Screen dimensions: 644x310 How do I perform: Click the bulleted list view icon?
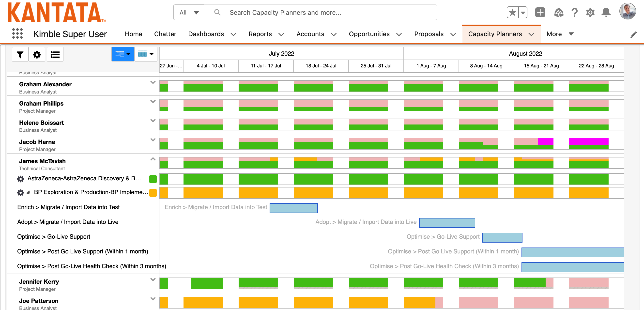[x=55, y=54]
